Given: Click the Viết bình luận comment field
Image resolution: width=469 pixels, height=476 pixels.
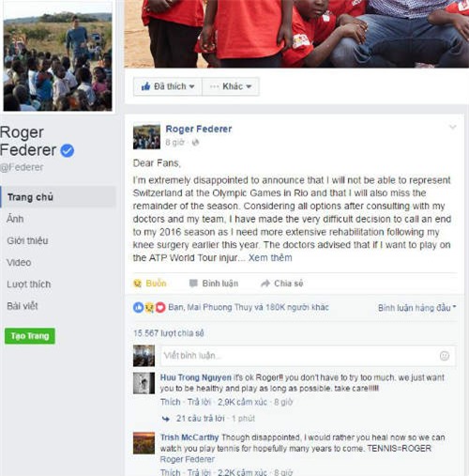Looking at the screenshot, I should click(x=308, y=356).
